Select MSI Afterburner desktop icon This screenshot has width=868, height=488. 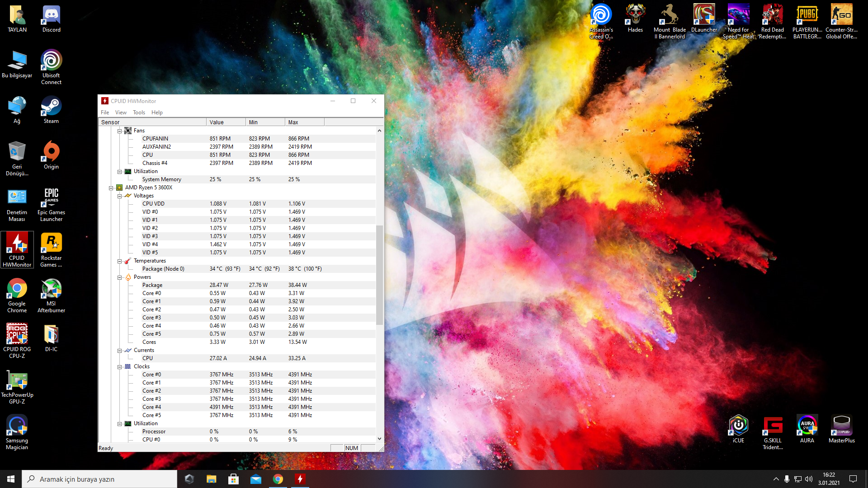51,296
